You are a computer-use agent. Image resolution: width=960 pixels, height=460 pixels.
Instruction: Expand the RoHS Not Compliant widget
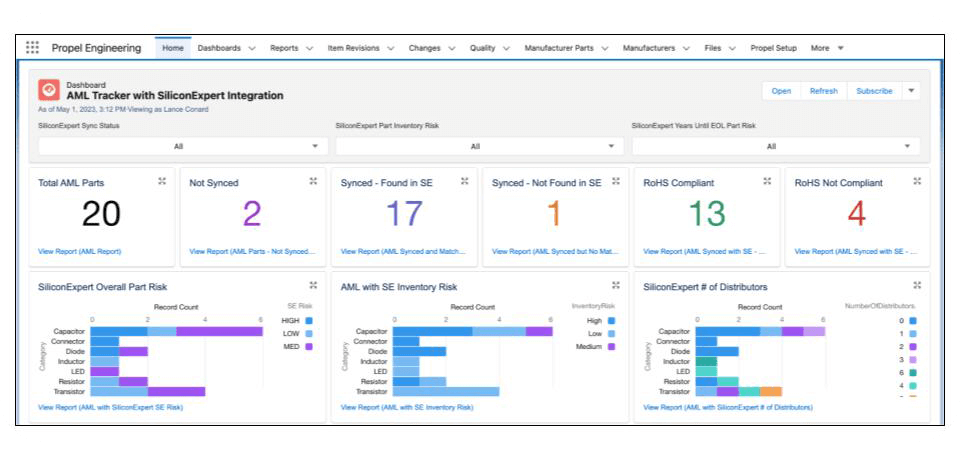(917, 181)
